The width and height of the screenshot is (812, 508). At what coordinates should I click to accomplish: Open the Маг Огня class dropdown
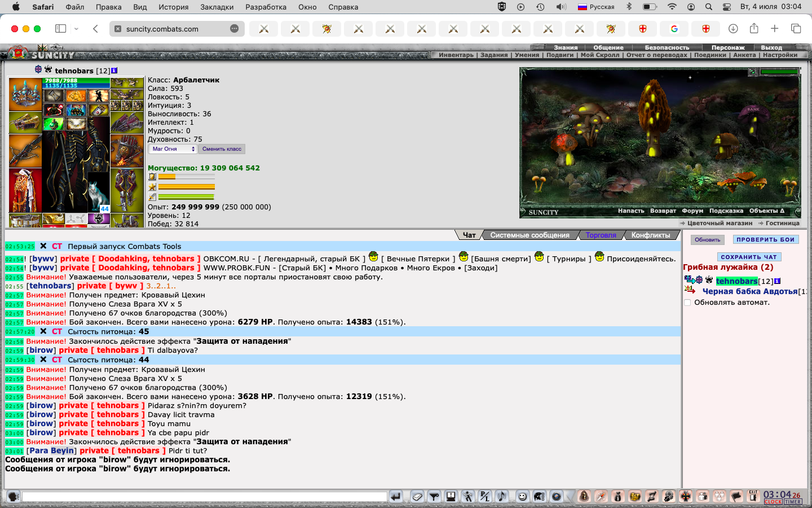[x=173, y=149]
